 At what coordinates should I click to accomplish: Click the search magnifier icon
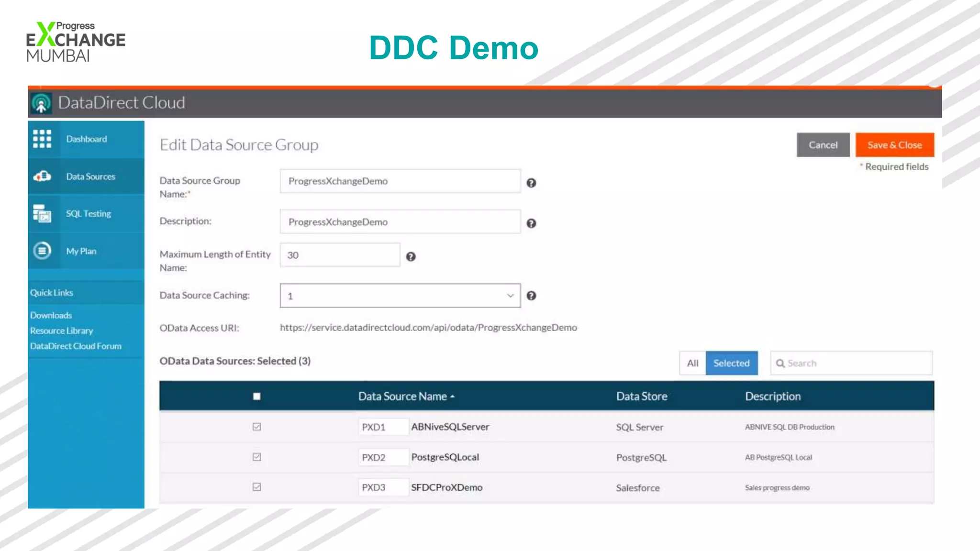[780, 364]
